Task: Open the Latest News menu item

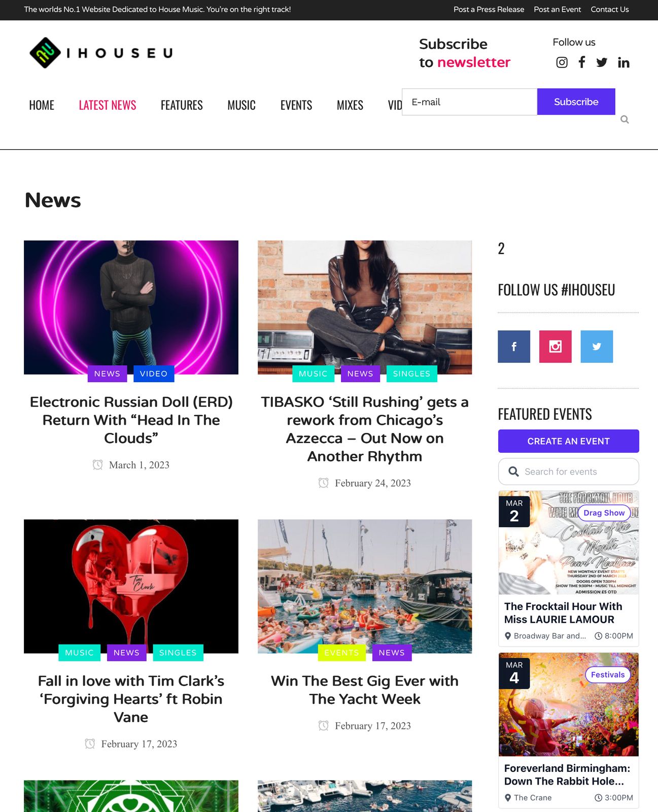Action: pos(108,105)
